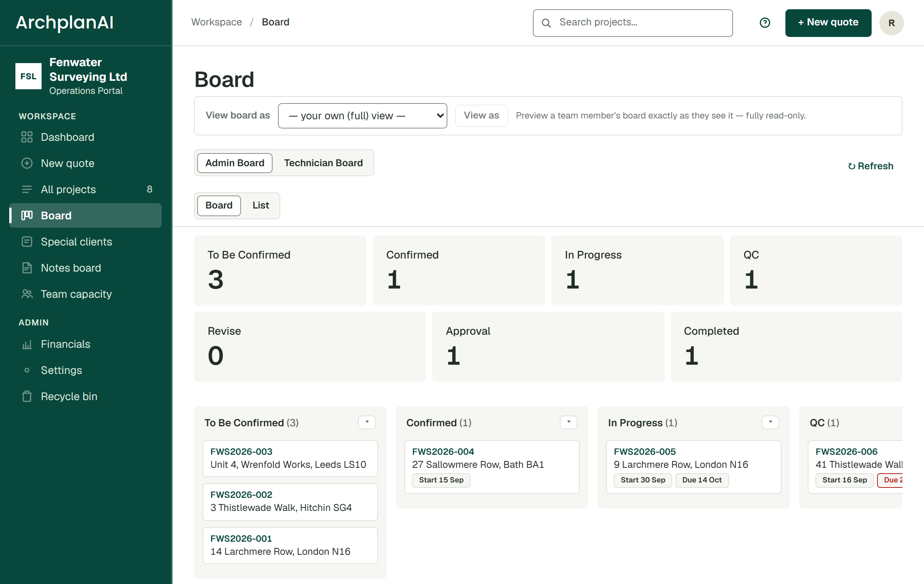Click the ArchplanAI logo text

coord(65,22)
